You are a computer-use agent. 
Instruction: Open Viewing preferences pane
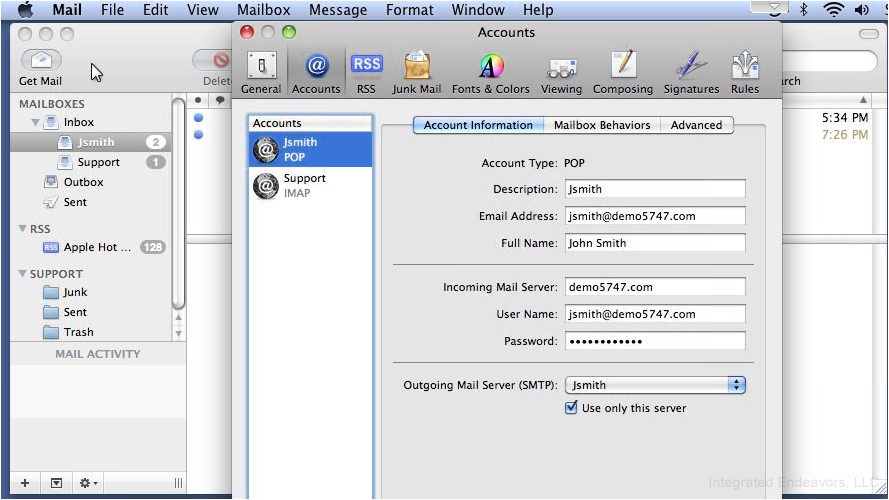click(x=561, y=73)
